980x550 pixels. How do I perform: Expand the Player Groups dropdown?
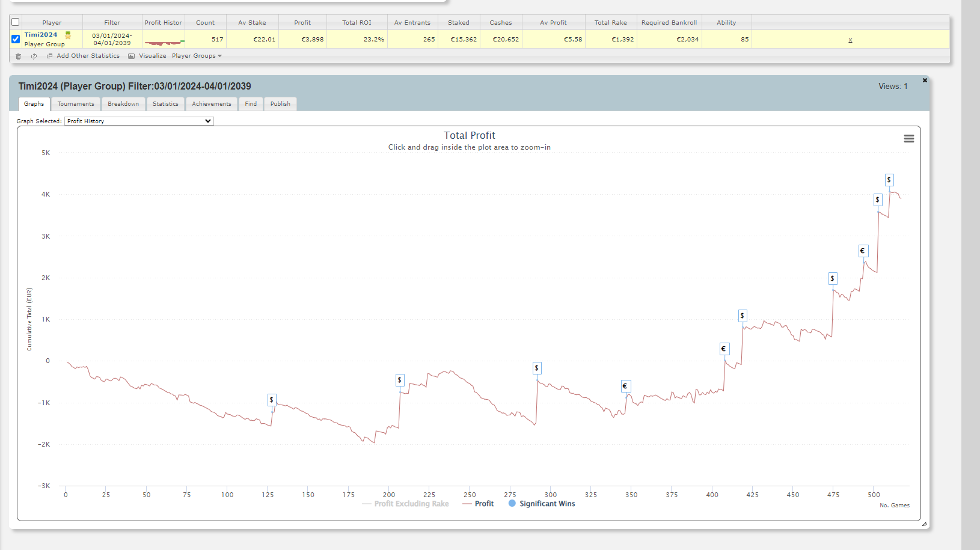(197, 56)
